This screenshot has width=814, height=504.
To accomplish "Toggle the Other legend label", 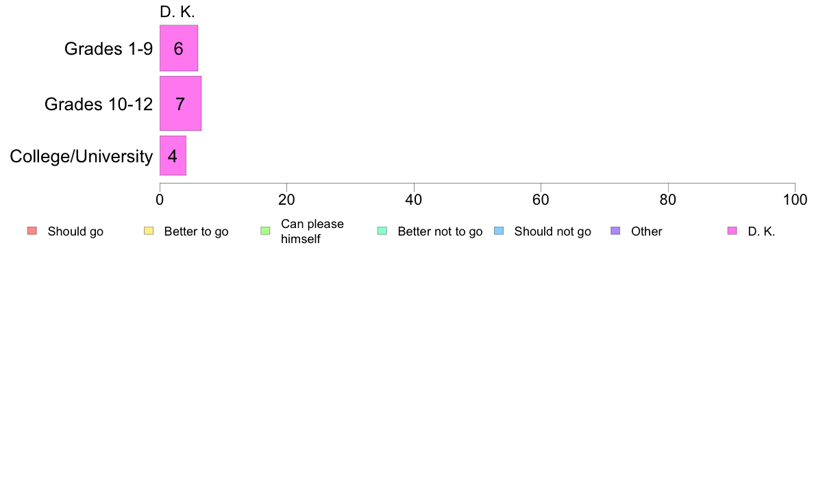I will (x=646, y=231).
